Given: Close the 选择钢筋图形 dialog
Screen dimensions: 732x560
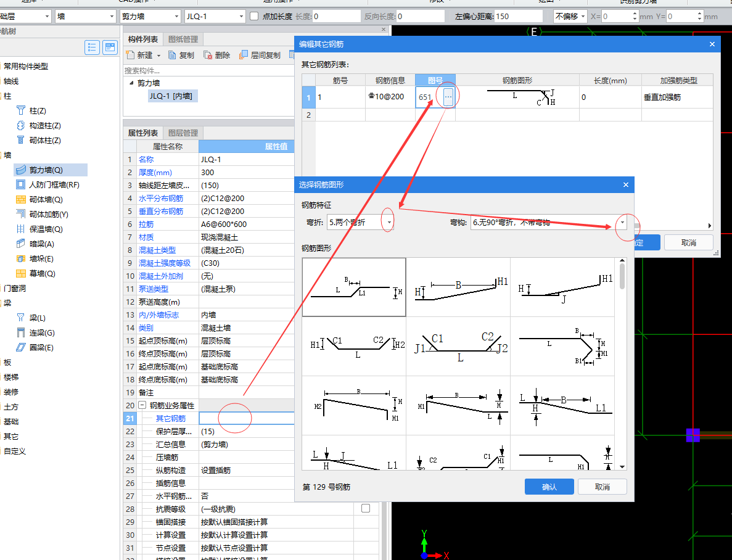Looking at the screenshot, I should click(626, 185).
